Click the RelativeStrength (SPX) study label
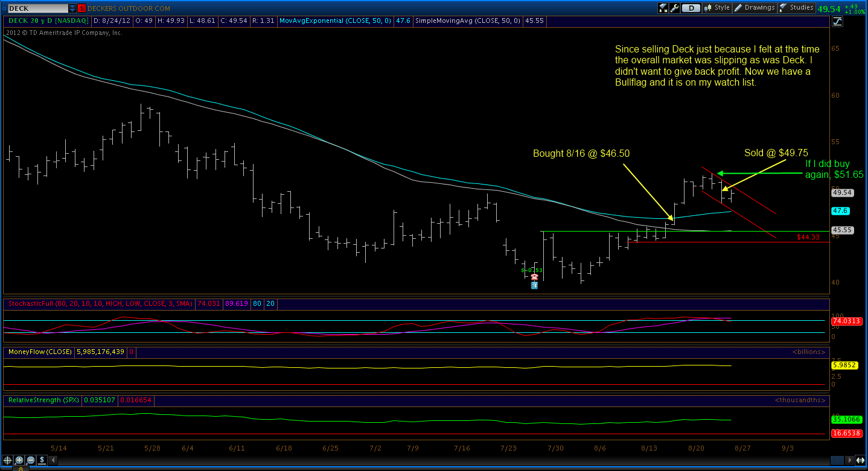The width and height of the screenshot is (868, 471). [x=42, y=400]
